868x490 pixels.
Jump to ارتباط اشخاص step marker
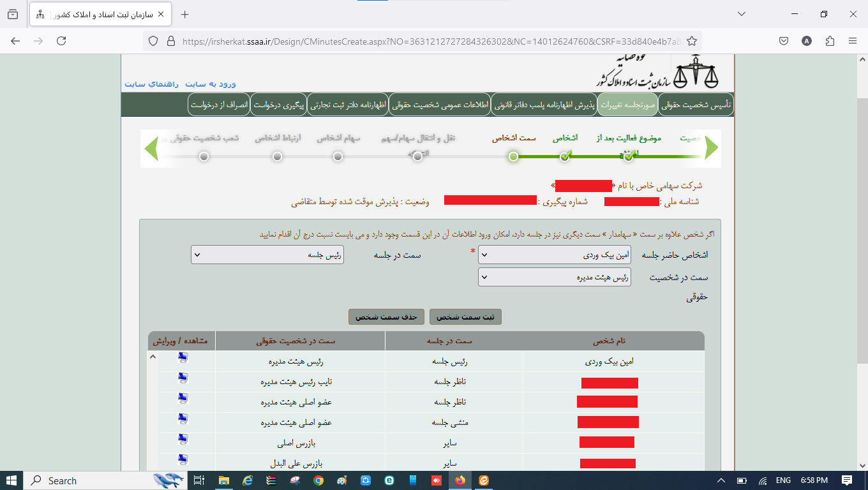pos(277,156)
